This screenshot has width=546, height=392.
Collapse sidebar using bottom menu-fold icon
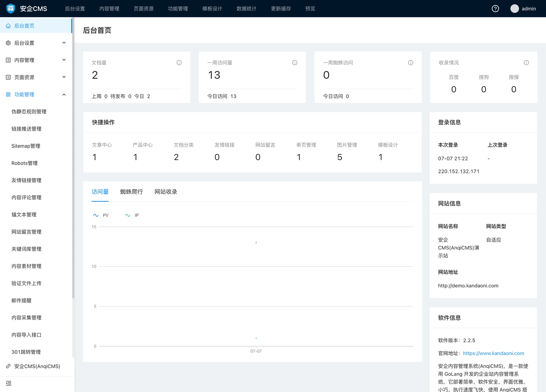[9, 383]
